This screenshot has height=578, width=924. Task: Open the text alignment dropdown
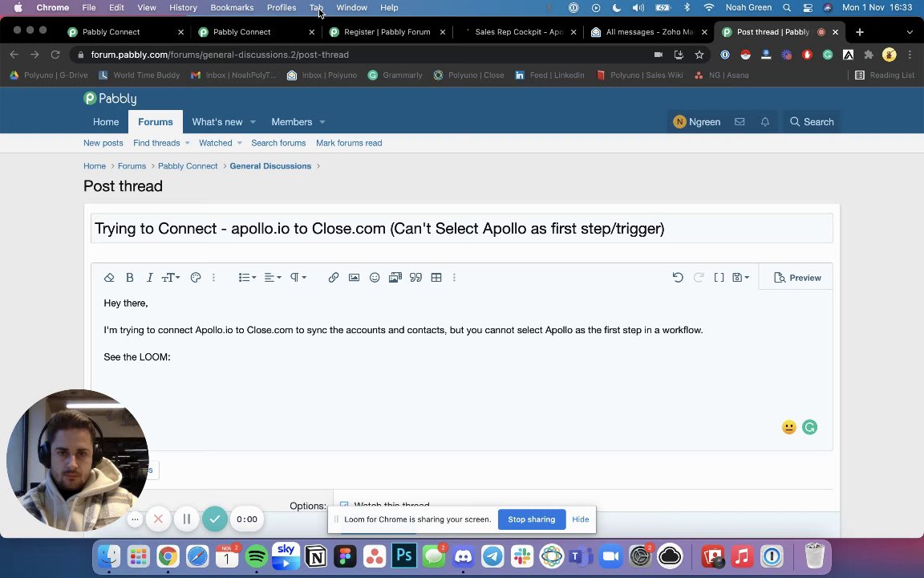272,277
